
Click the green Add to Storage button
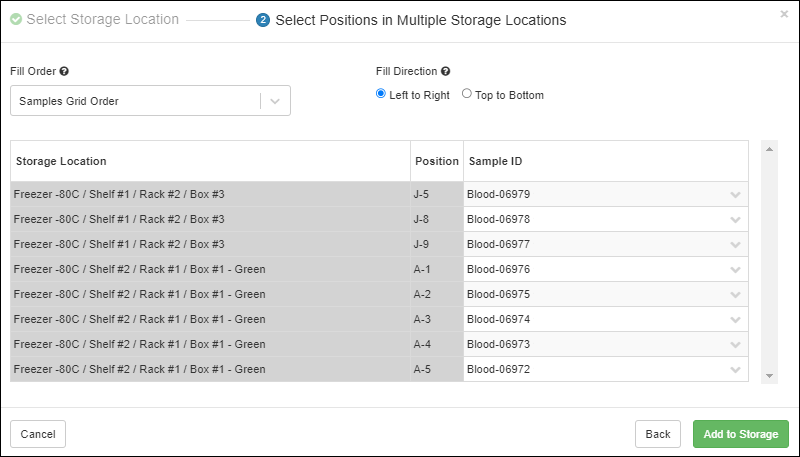click(740, 434)
